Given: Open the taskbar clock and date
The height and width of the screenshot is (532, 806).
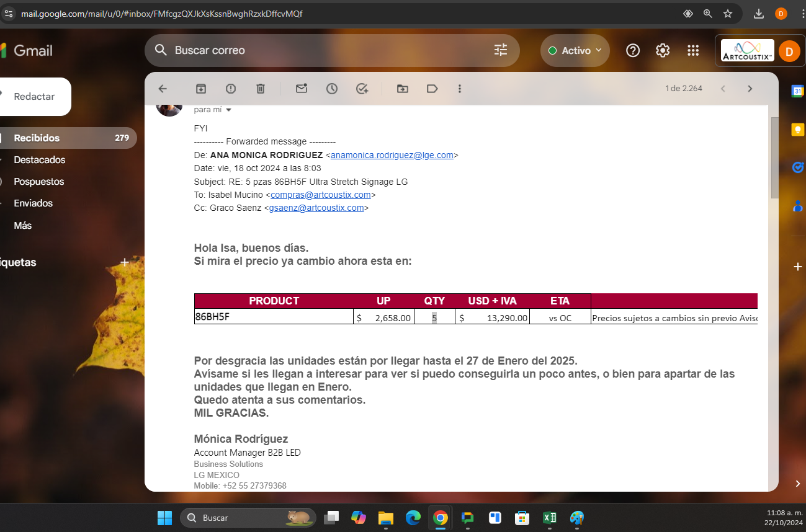Looking at the screenshot, I should pyautogui.click(x=784, y=518).
